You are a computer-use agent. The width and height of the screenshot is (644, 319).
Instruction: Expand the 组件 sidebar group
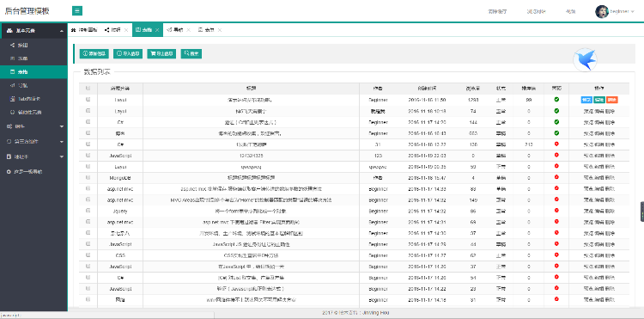click(33, 126)
